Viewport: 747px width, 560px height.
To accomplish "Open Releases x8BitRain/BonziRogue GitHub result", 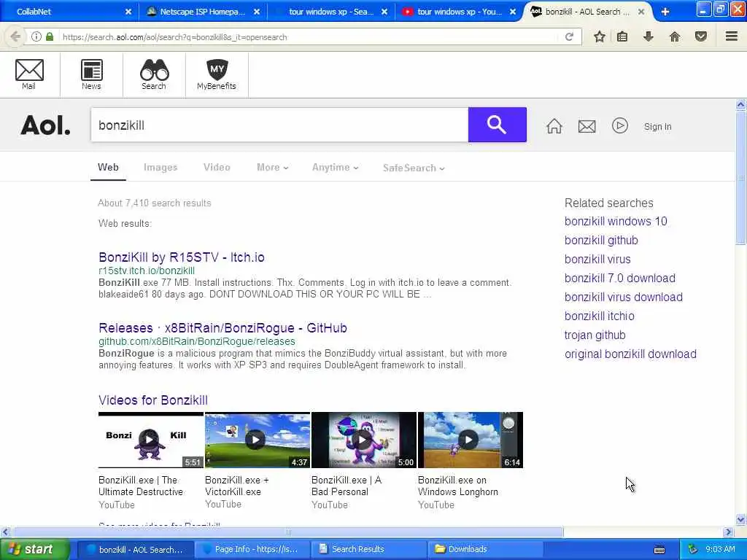I will pyautogui.click(x=223, y=328).
